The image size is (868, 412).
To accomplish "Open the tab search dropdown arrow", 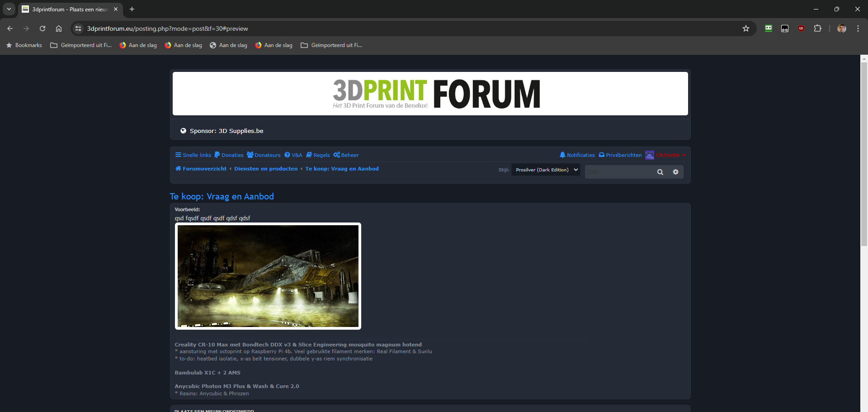I will pos(9,9).
